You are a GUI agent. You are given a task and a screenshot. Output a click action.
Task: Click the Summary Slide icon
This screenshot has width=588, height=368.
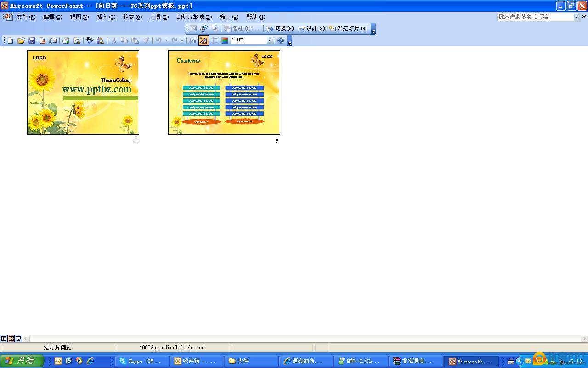coord(215,29)
